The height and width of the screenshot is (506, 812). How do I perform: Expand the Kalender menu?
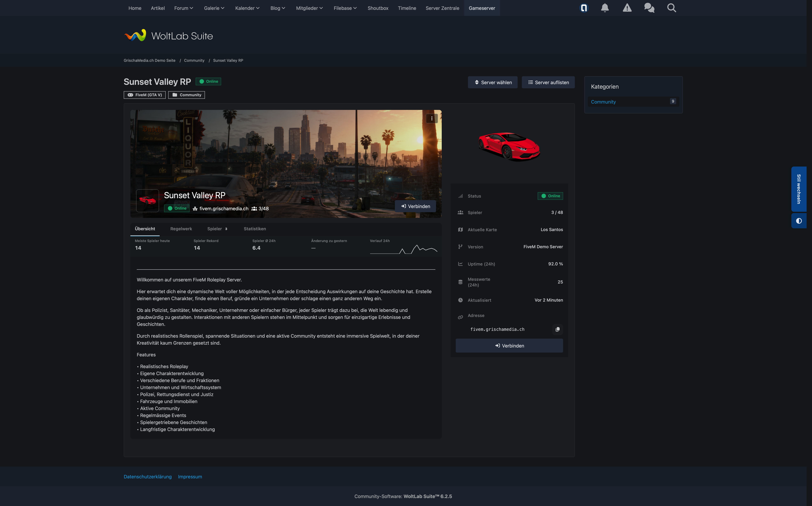[247, 8]
